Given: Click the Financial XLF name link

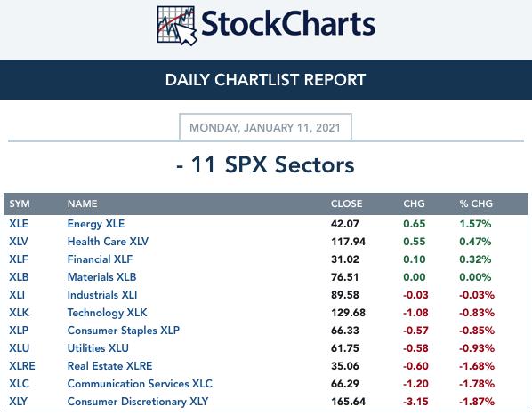Looking at the screenshot, I should click(x=100, y=259).
